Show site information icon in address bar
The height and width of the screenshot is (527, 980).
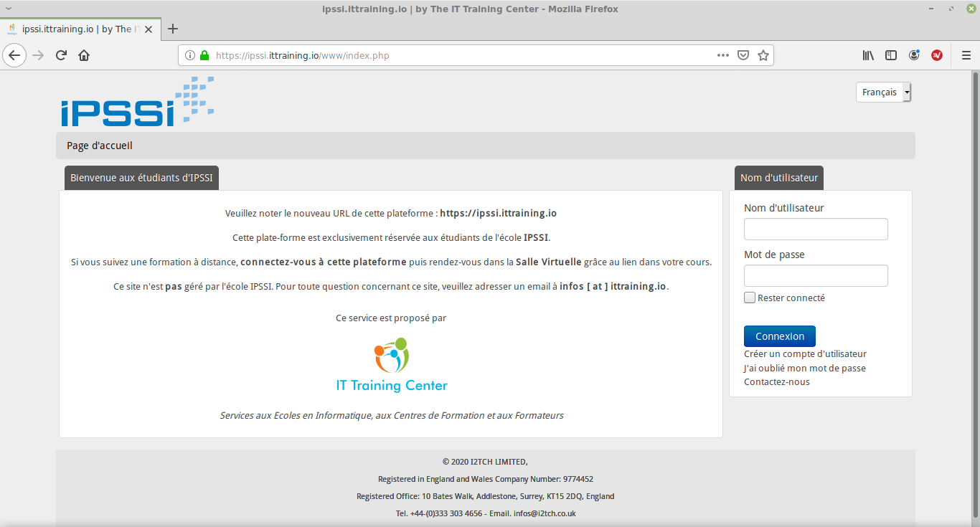pyautogui.click(x=190, y=55)
